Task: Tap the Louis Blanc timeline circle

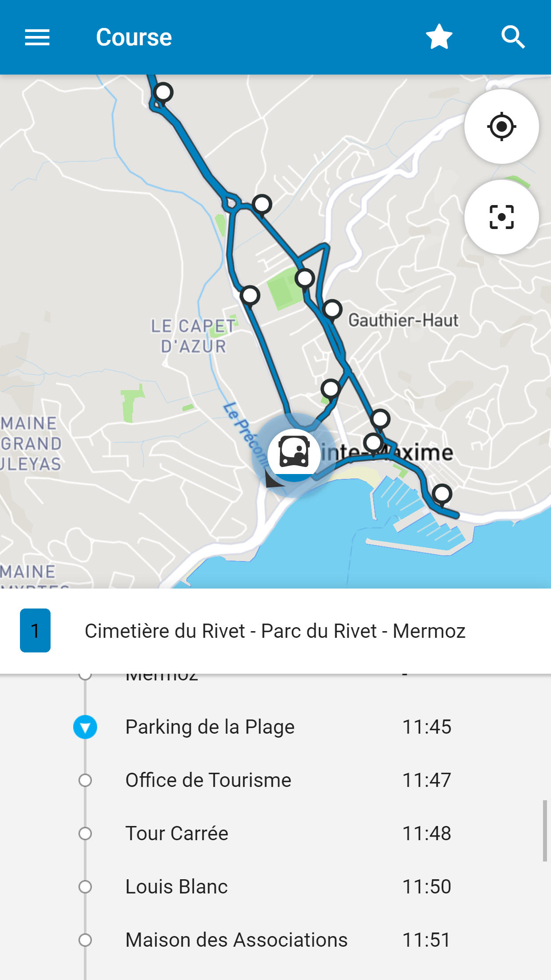Action: coord(85,887)
